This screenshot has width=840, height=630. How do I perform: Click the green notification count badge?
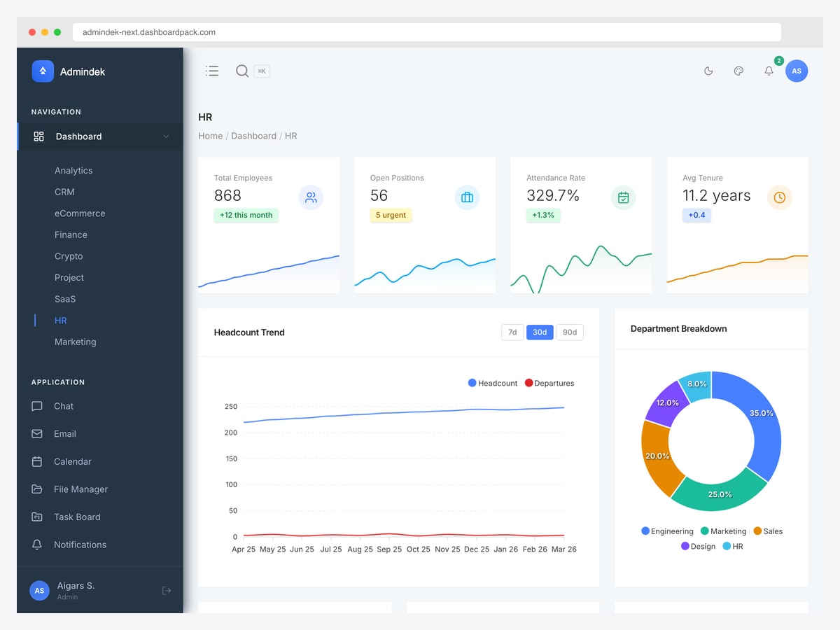(779, 61)
